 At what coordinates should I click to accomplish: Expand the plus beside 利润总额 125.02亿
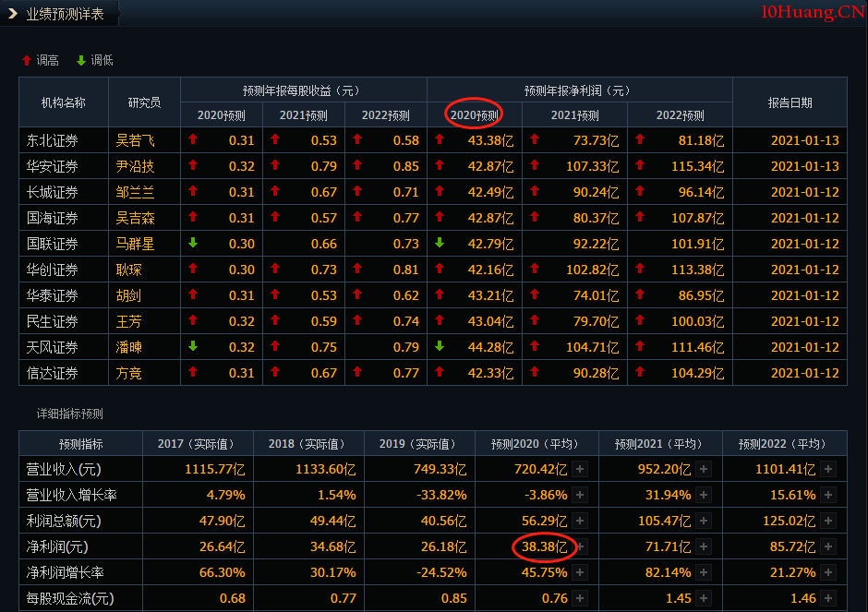click(828, 521)
